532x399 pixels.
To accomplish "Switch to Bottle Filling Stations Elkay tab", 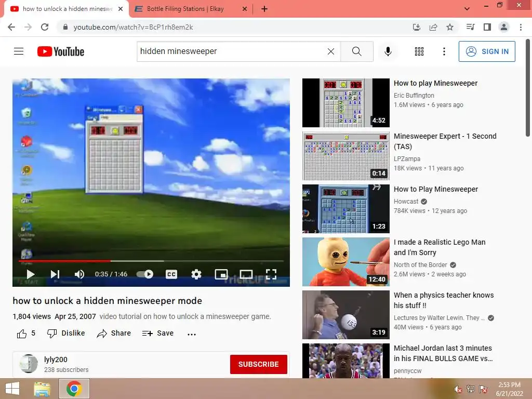I will (x=191, y=9).
